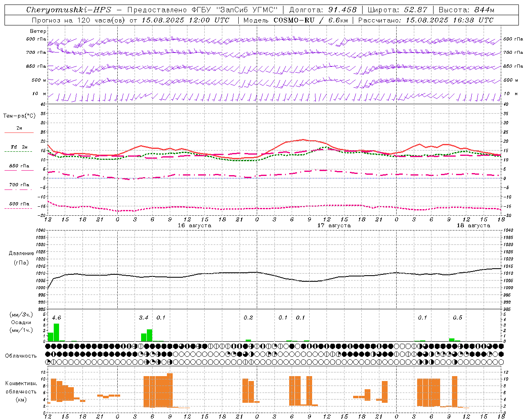
Task: Click the tallest green precipitation bar below 4.6
Action: coord(56,333)
